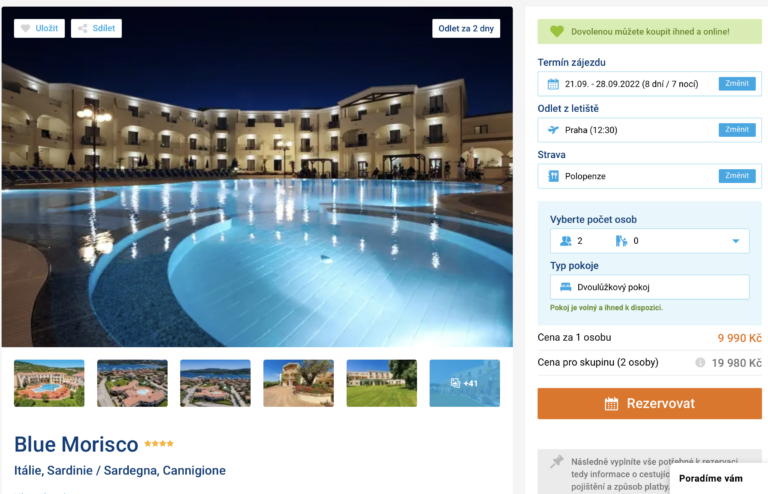Click the orange Rezervovat button
This screenshot has width=768, height=494.
tap(649, 403)
